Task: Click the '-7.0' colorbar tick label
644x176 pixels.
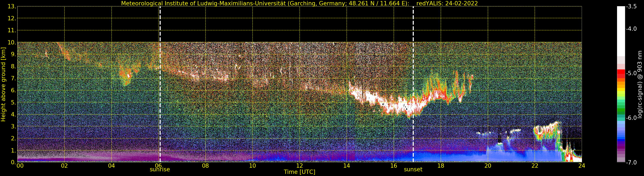Action: click(x=631, y=162)
